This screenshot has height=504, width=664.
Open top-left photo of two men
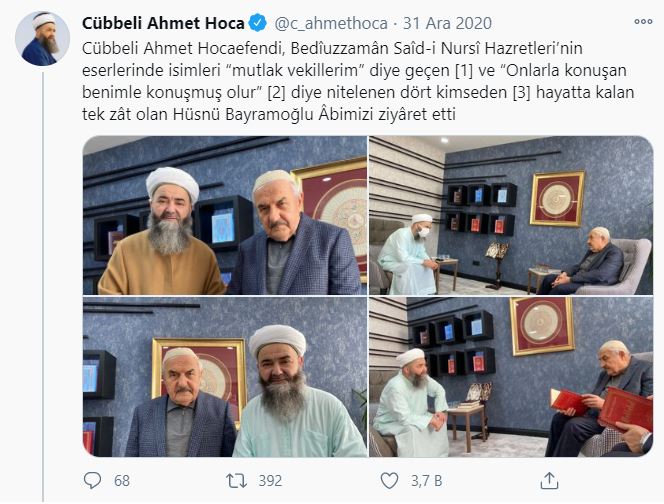[x=225, y=216]
